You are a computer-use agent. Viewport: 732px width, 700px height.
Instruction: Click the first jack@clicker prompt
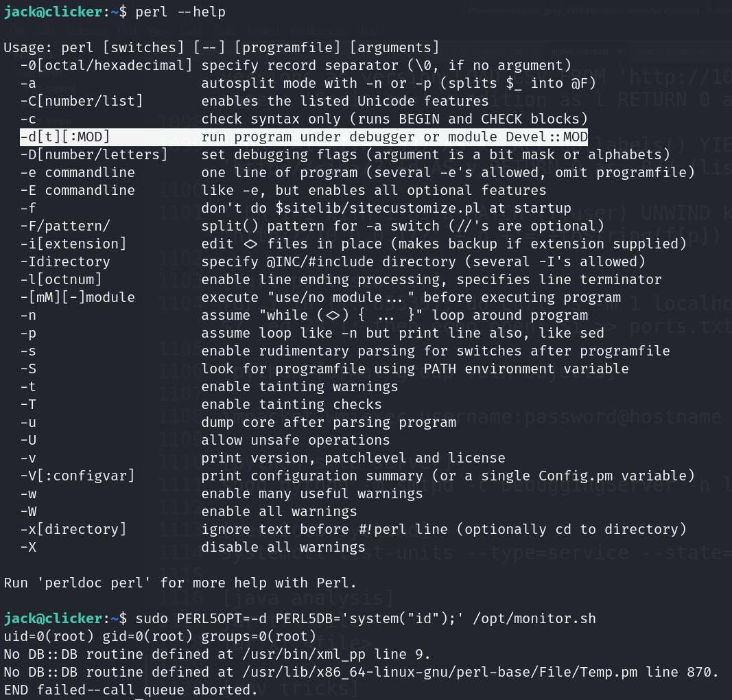55,12
